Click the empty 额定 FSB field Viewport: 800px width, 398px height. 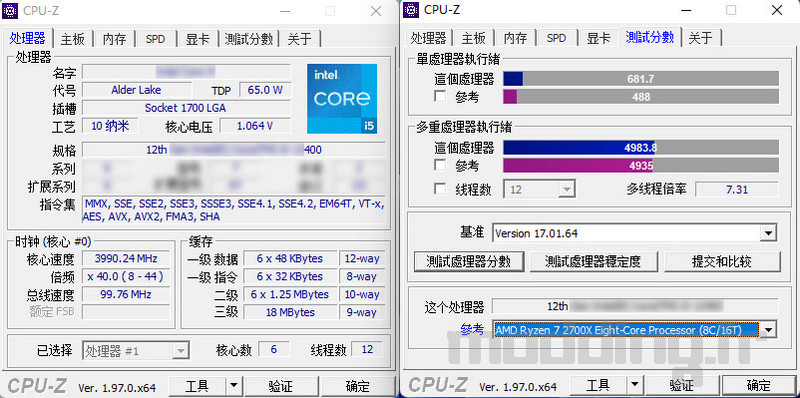pyautogui.click(x=126, y=312)
